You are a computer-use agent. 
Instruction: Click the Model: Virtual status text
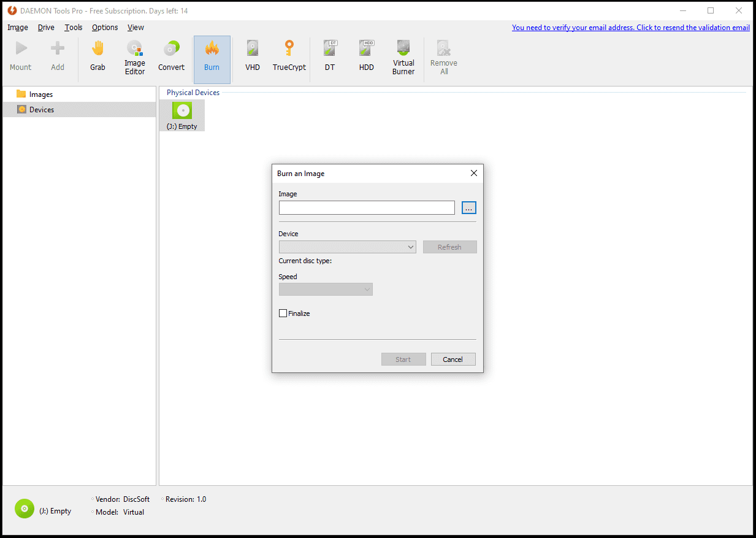[120, 512]
